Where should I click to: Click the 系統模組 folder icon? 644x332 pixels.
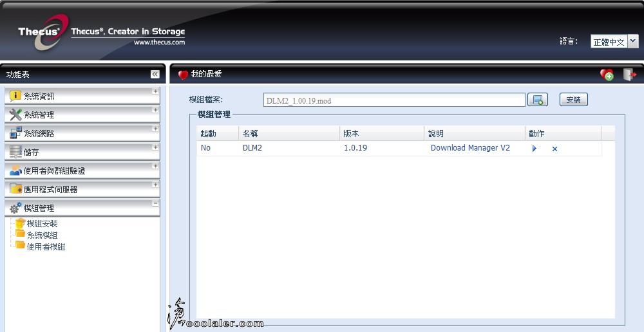coord(20,234)
